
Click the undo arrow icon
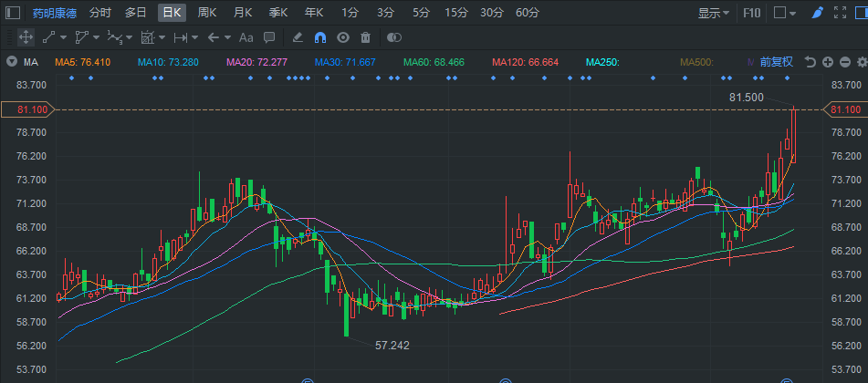810,62
